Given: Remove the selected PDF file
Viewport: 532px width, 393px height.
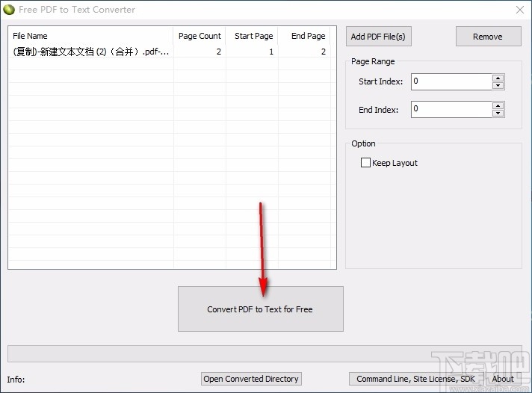Looking at the screenshot, I should coord(488,37).
